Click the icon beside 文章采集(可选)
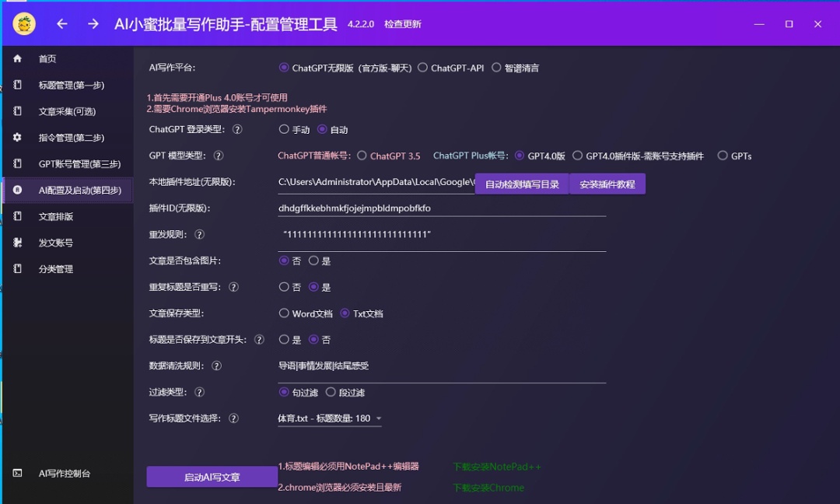 point(18,111)
